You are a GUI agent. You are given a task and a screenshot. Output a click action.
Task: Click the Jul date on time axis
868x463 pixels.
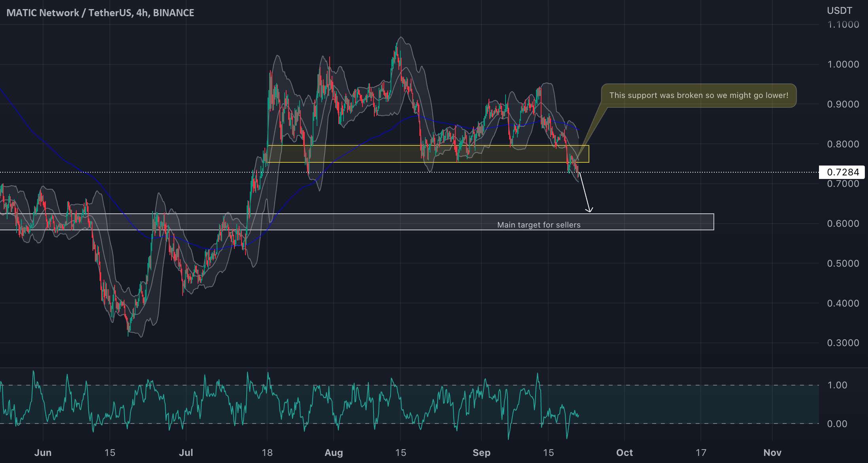coord(186,453)
